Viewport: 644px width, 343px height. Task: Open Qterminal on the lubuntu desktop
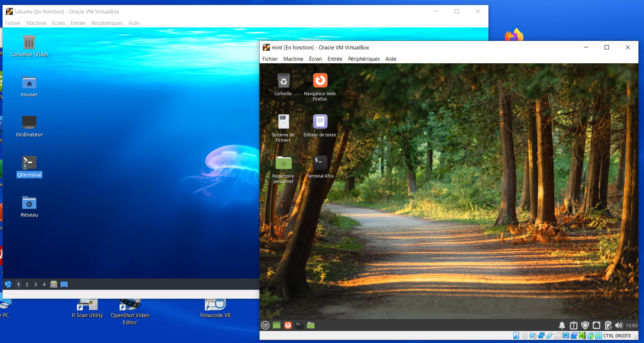tap(29, 163)
